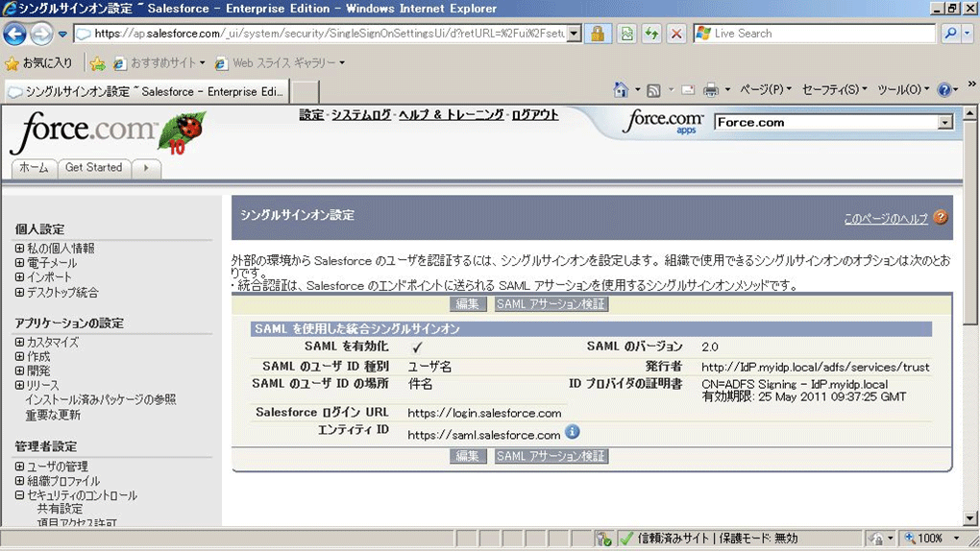Click the browser Forward arrow button
The image size is (980, 551).
[41, 34]
